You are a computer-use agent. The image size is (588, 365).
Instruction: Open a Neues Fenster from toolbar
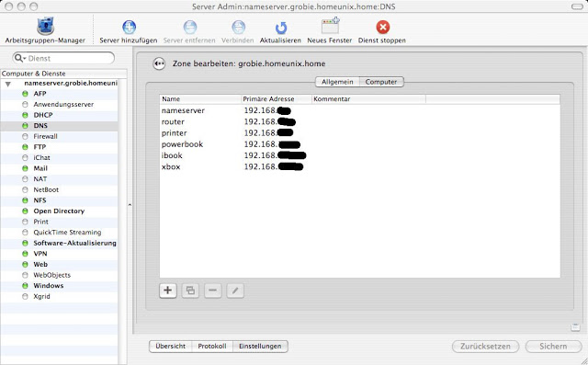(x=330, y=26)
